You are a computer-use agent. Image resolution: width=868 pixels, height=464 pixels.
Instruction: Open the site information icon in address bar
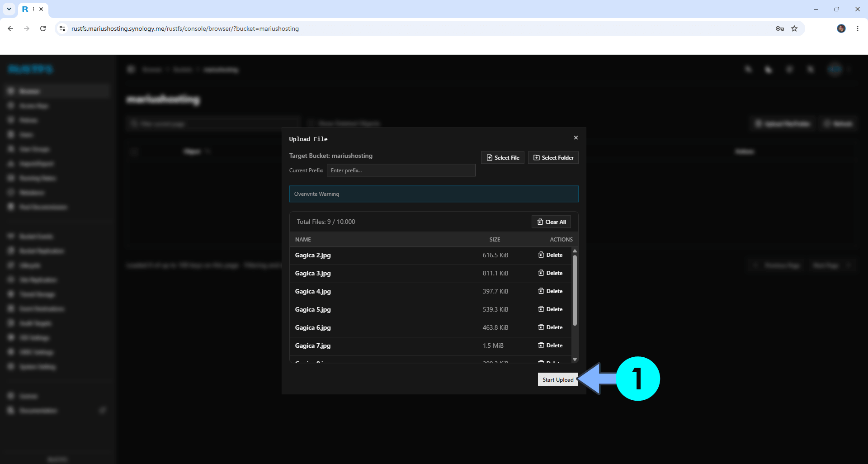pyautogui.click(x=62, y=28)
